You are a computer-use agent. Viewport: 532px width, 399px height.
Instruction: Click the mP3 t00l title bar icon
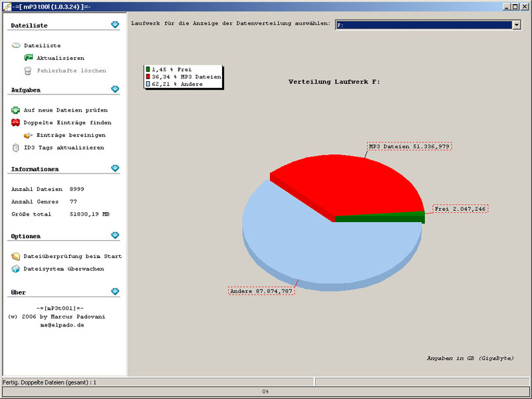click(7, 6)
